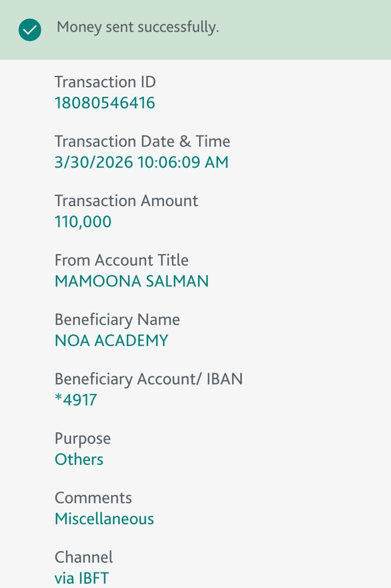Screen dimensions: 391x588
Task: Tap the masked account number *4917
Action: [x=76, y=400]
